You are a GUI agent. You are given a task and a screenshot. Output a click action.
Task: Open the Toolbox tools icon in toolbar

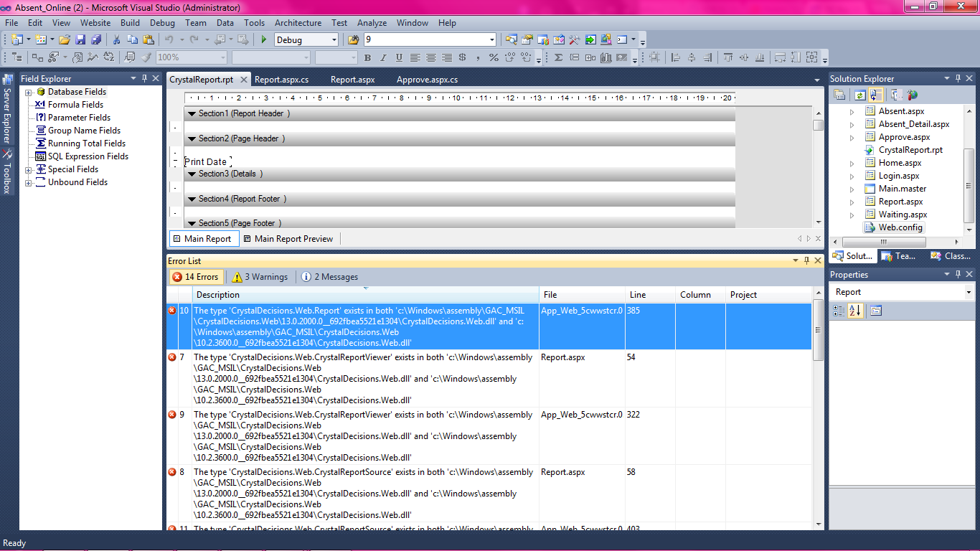tap(574, 40)
